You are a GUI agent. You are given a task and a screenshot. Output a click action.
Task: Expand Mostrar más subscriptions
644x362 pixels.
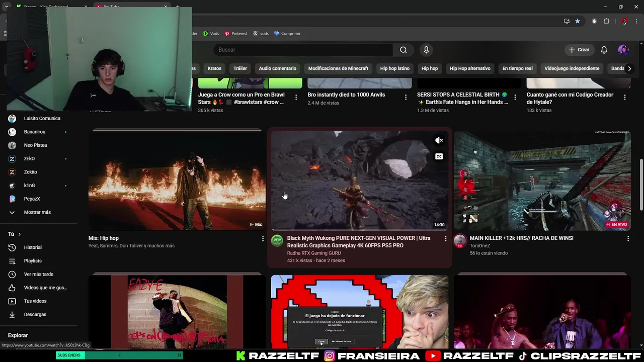(39, 212)
